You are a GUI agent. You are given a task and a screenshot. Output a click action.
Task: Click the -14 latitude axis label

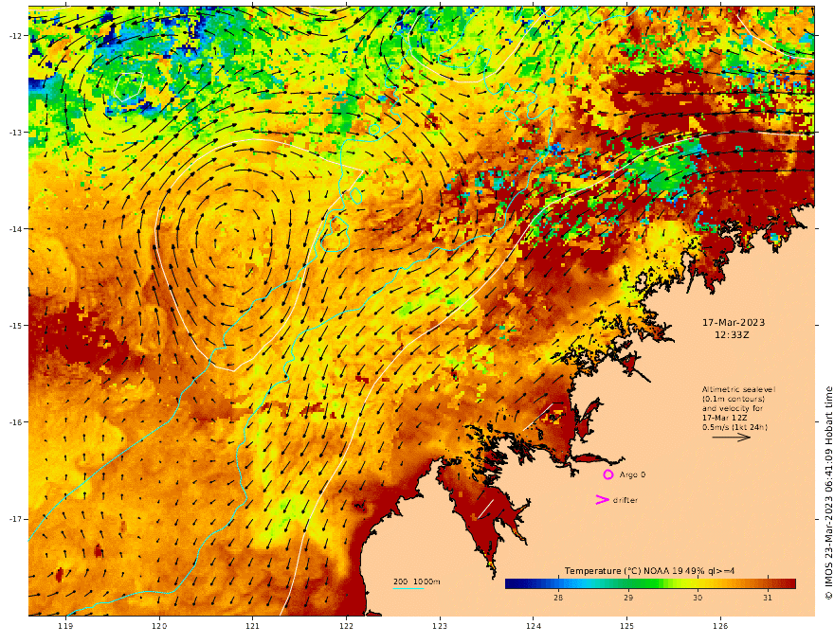click(15, 229)
